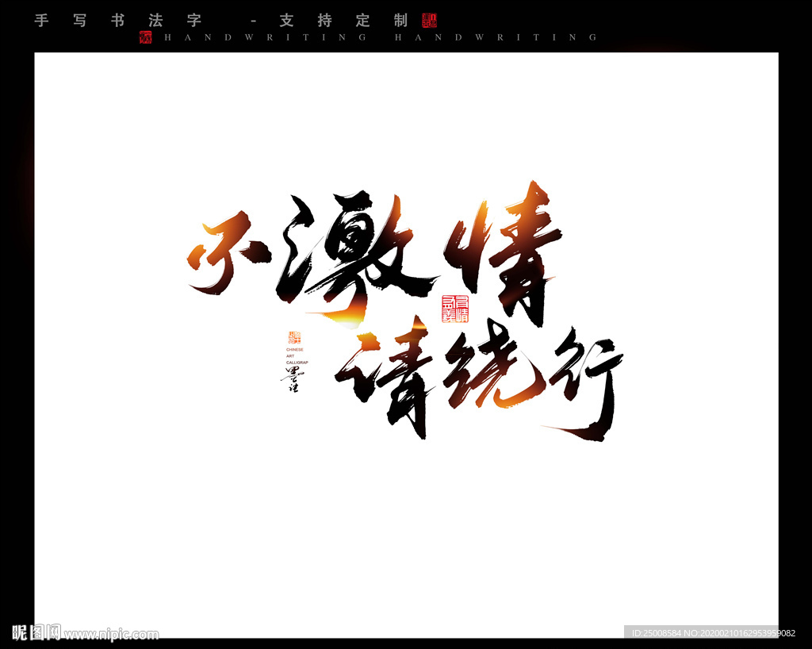
Task: Click the calligraphy character 情
Action: 502,254
